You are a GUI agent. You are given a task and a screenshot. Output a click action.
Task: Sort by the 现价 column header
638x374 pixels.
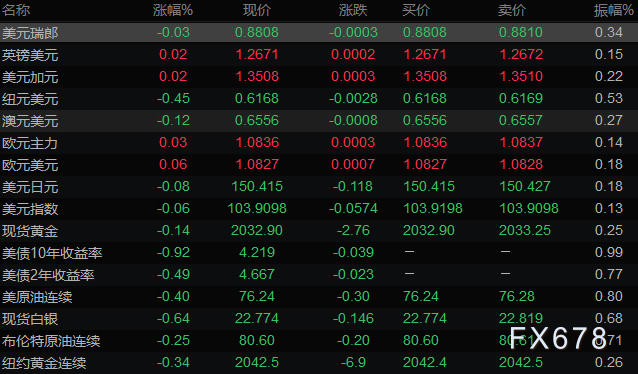click(x=257, y=10)
